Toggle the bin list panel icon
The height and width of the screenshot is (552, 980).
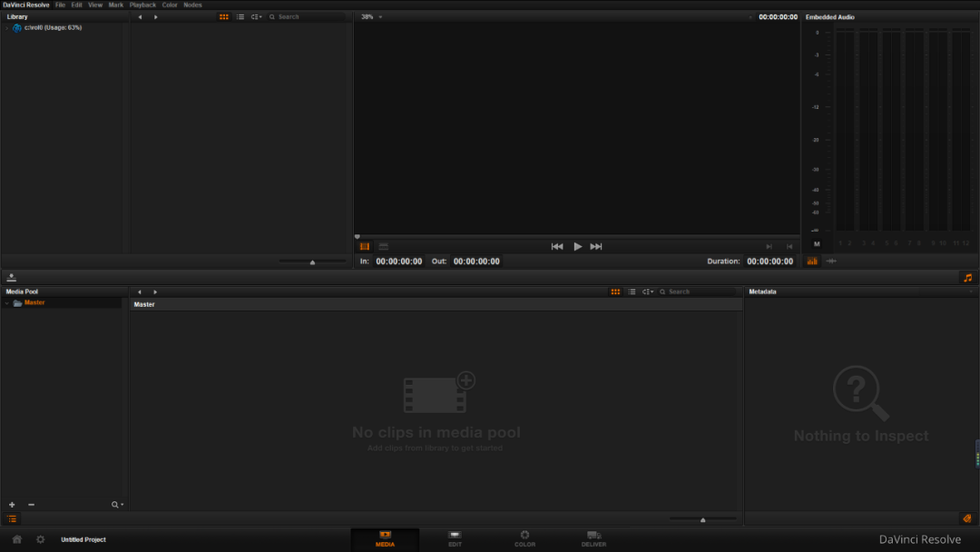pyautogui.click(x=12, y=519)
